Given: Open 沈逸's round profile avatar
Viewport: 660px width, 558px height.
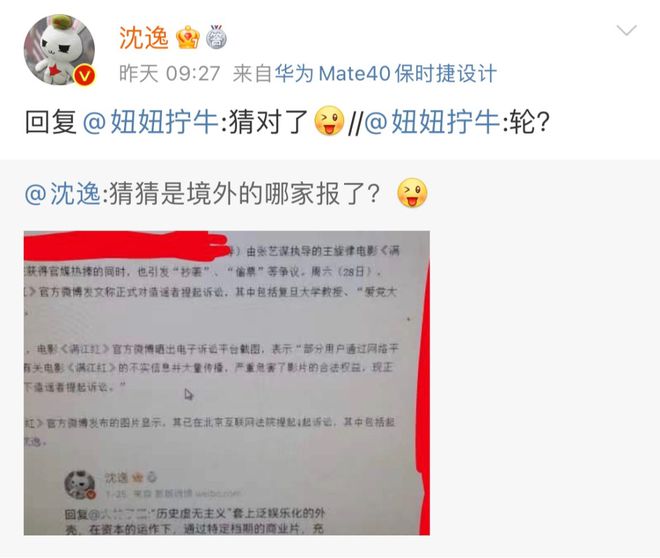Looking at the screenshot, I should [59, 50].
